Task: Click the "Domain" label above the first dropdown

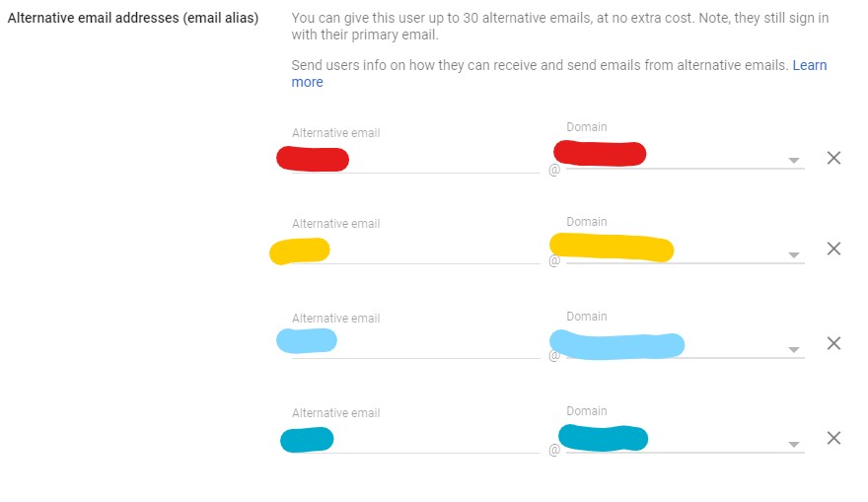Action: (x=587, y=127)
